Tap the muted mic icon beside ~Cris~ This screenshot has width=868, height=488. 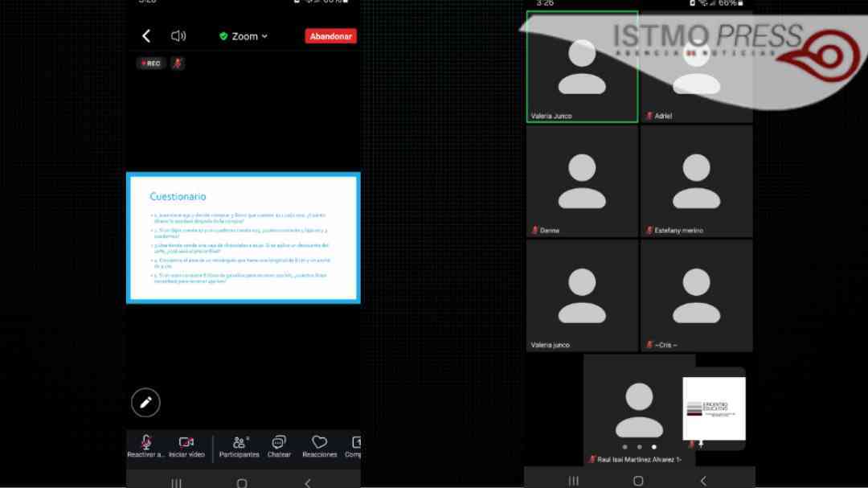(649, 345)
